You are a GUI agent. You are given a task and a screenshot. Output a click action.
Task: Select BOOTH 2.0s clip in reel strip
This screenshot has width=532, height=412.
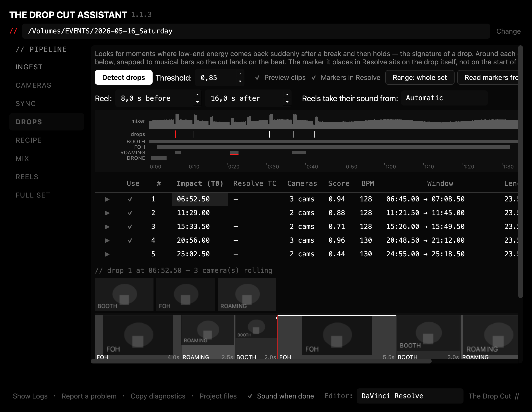click(256, 337)
